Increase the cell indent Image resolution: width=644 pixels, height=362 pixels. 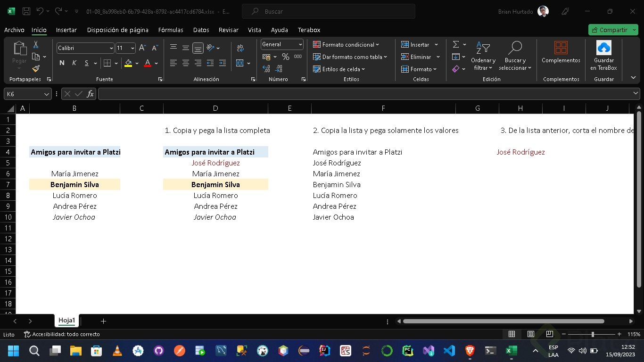pyautogui.click(x=223, y=63)
